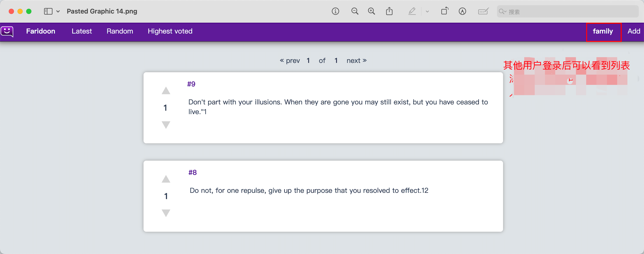Rotate the image left
The height and width of the screenshot is (254, 644).
pos(445,11)
